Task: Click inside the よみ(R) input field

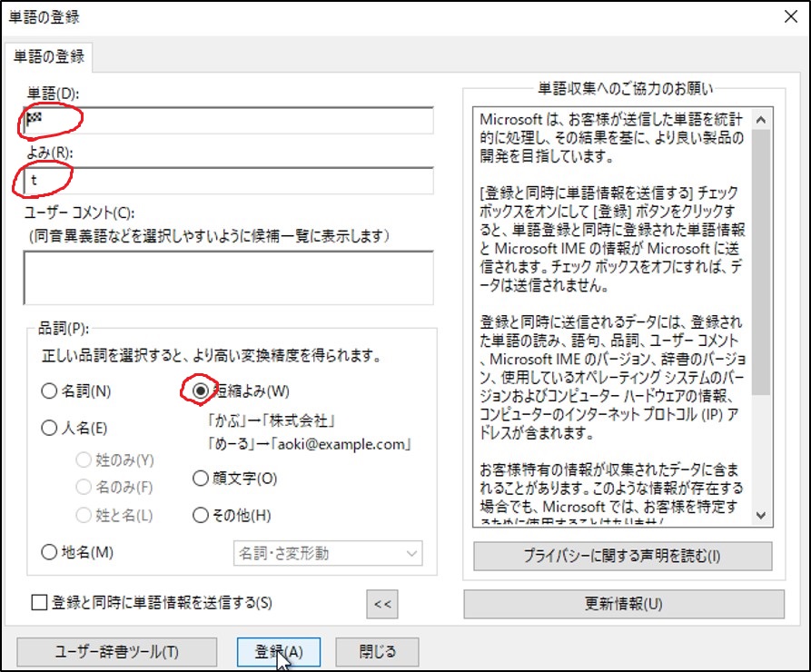Action: (227, 181)
